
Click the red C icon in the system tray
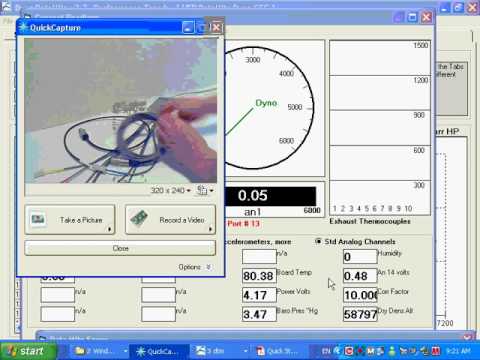[349, 351]
